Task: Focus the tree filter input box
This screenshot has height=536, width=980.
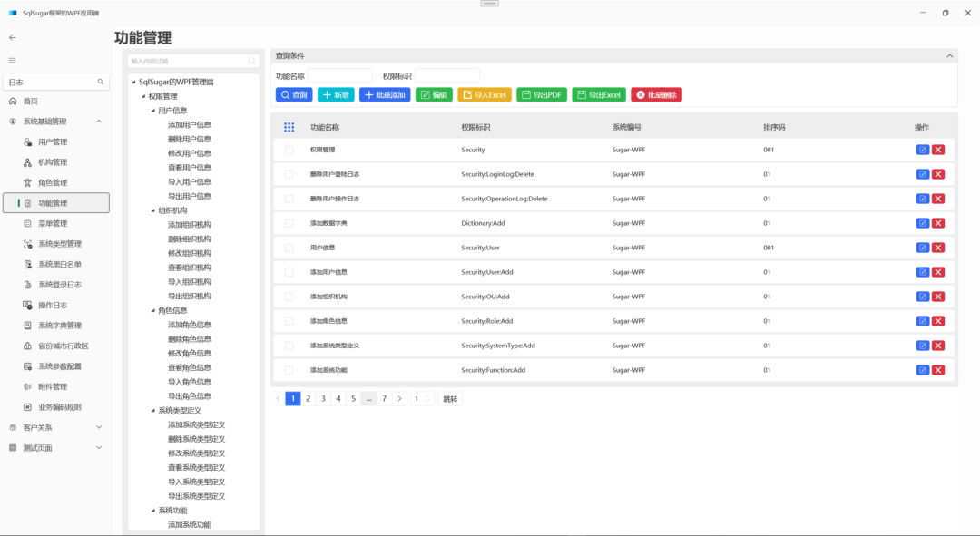Action: point(193,62)
